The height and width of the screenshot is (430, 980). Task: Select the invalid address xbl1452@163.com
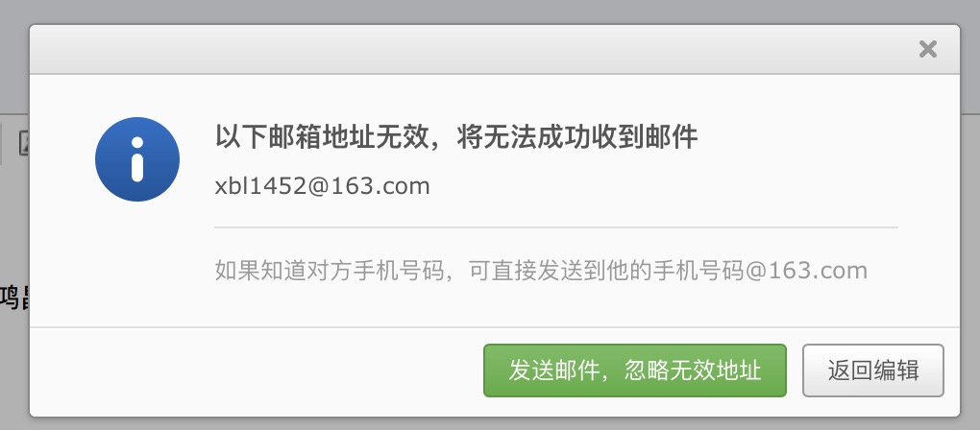(x=323, y=186)
